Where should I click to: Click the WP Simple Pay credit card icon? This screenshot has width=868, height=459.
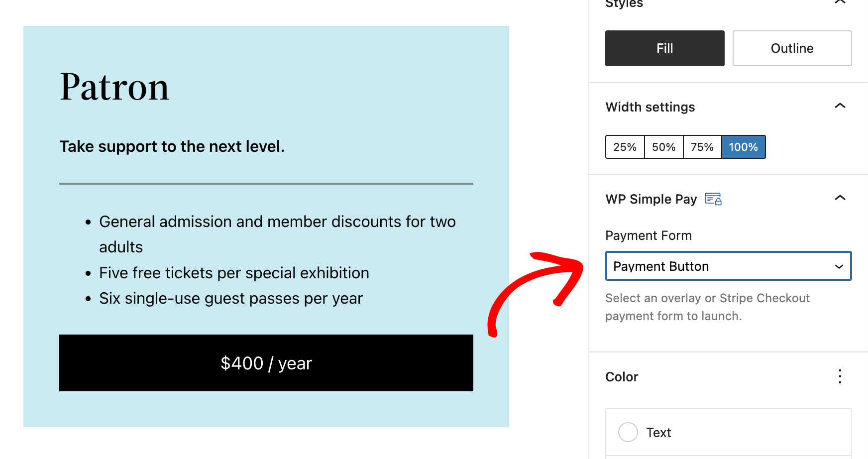click(x=713, y=199)
